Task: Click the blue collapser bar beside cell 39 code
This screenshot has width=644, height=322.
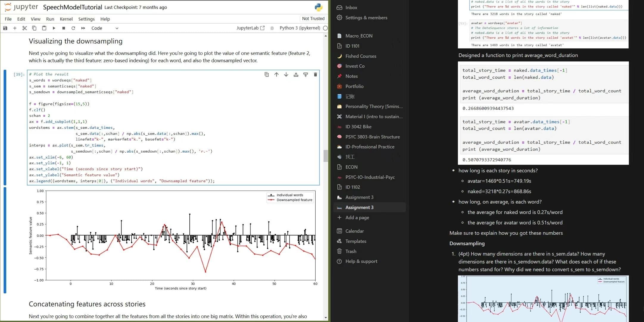Action: coord(5,128)
